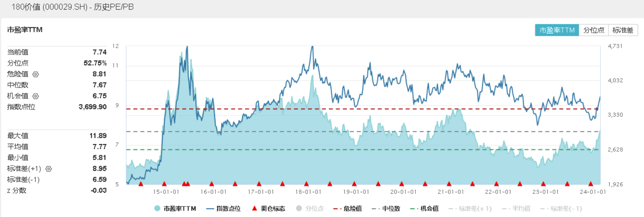This screenshot has width=644, height=217.
Task: Click the blue line 指数点位 legend icon
Action: click(x=210, y=209)
